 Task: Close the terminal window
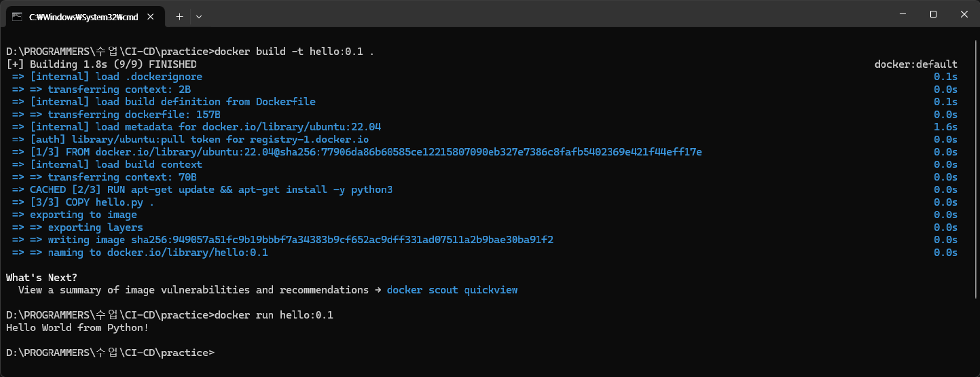(964, 14)
